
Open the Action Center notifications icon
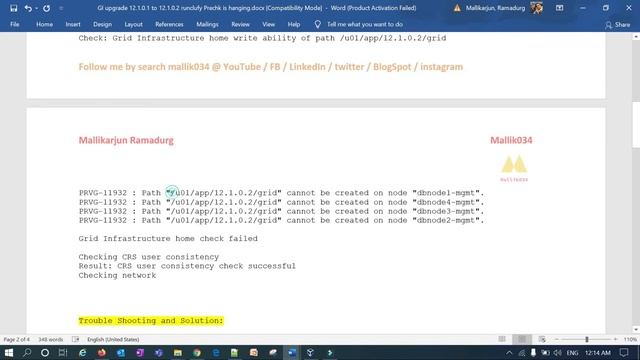[624, 353]
